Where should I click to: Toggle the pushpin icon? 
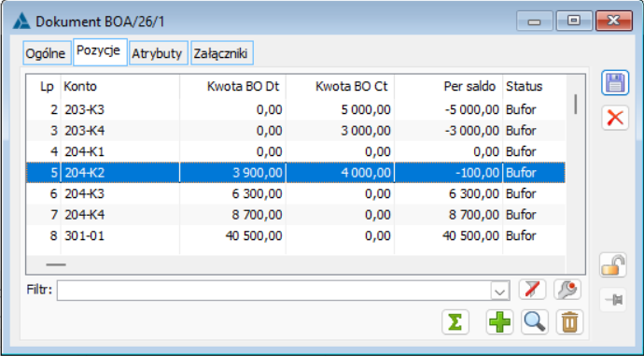(x=613, y=300)
